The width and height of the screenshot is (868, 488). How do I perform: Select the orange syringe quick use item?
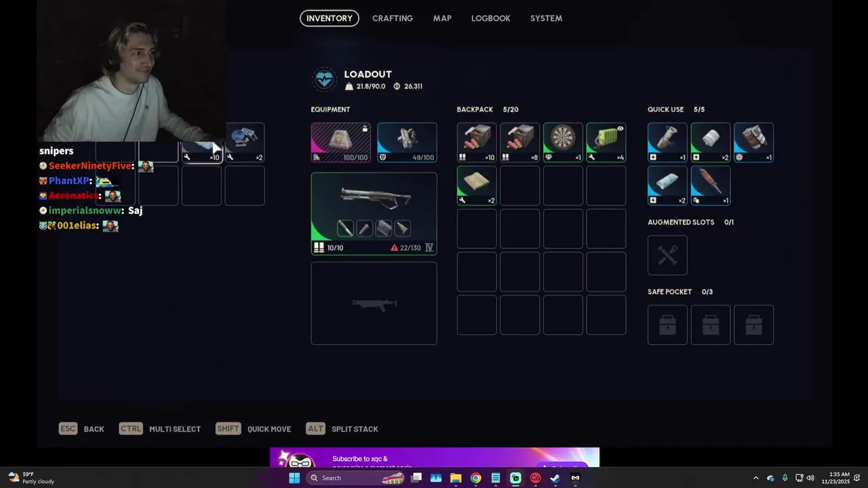click(711, 185)
